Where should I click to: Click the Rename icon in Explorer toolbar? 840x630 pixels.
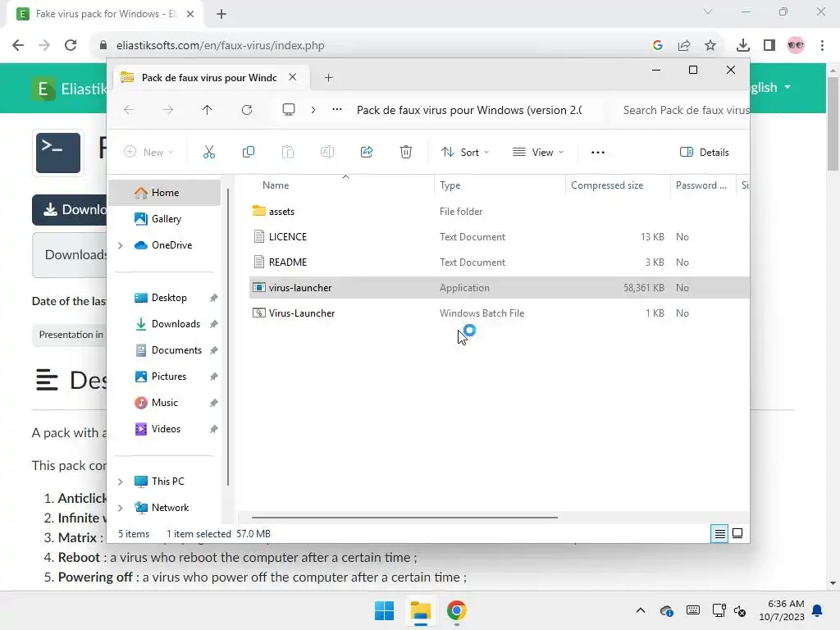click(326, 152)
